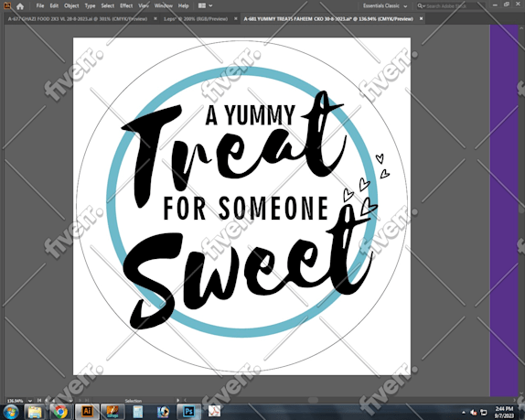Click the 136.94% zoom level field

tap(16, 401)
